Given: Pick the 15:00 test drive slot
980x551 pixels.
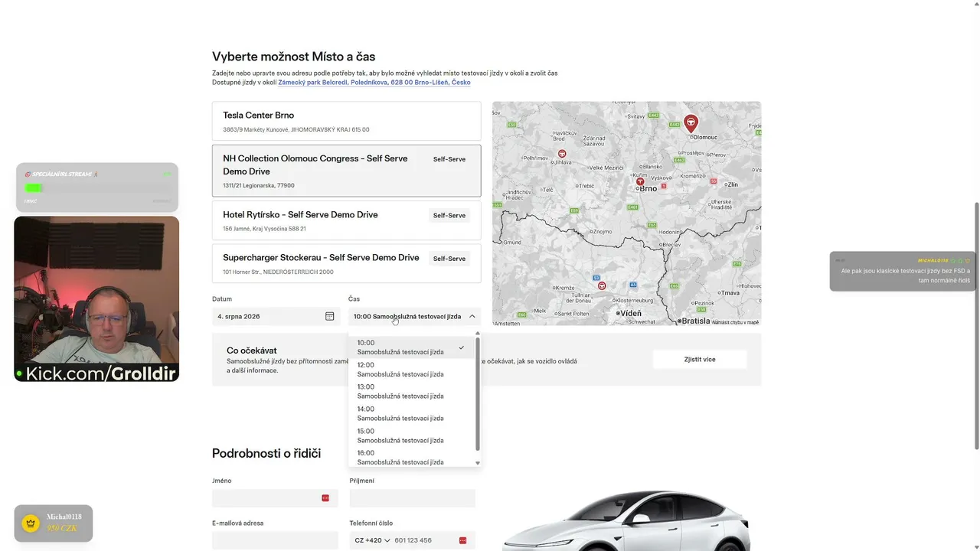Looking at the screenshot, I should pyautogui.click(x=412, y=435).
